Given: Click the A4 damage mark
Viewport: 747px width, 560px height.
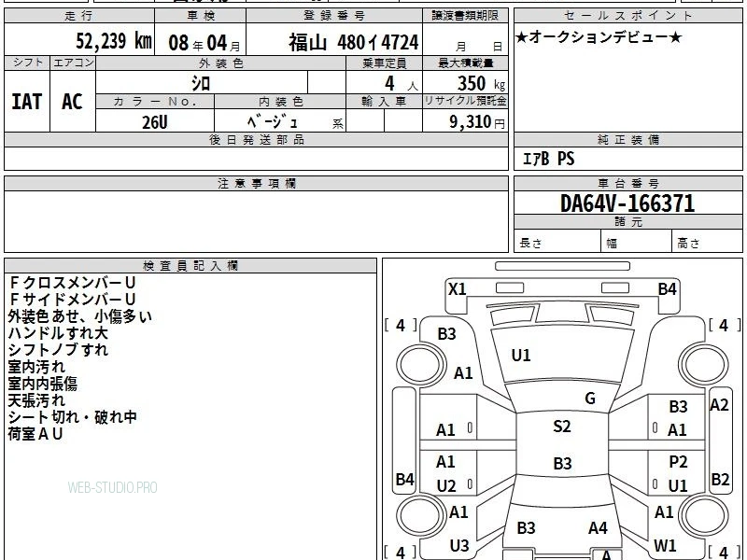Looking at the screenshot, I should tap(598, 528).
